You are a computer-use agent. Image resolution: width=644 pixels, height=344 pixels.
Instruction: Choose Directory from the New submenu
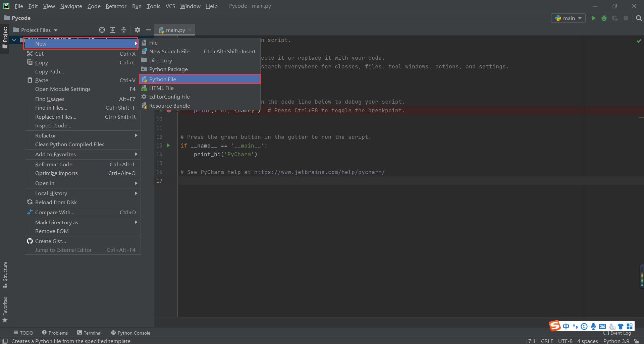(x=200, y=60)
